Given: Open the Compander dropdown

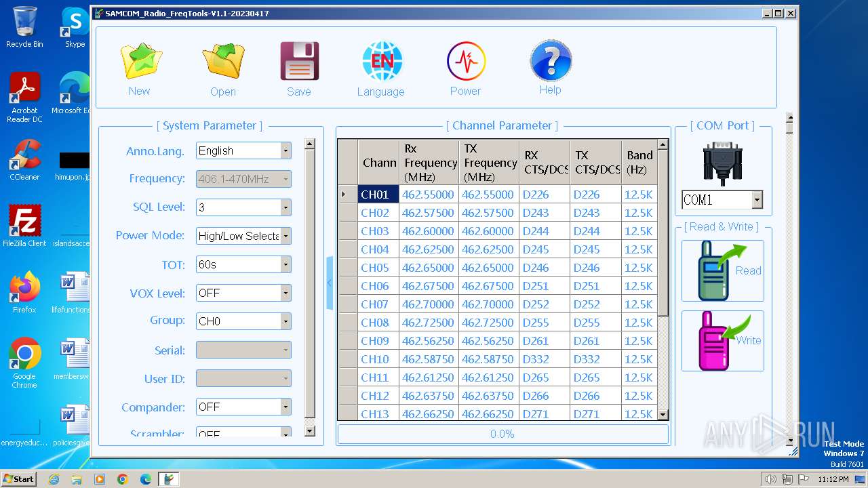Looking at the screenshot, I should tap(243, 407).
